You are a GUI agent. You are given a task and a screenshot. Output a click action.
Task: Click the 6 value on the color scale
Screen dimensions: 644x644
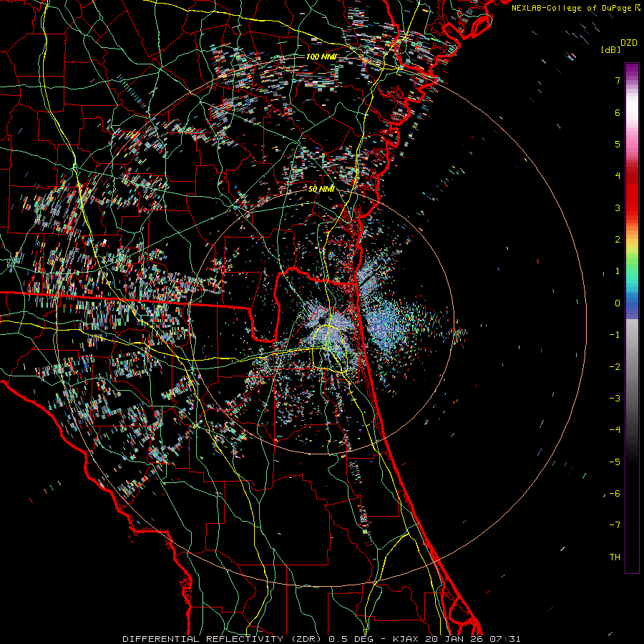tap(618, 112)
